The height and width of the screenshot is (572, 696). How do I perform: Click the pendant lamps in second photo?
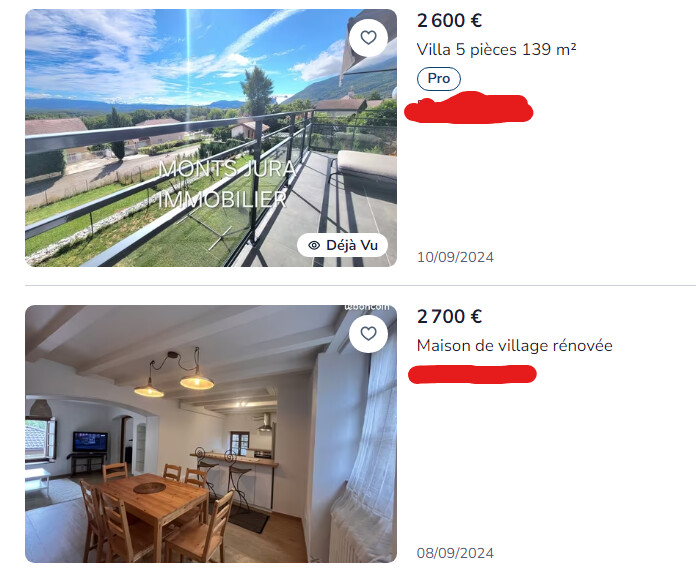[x=174, y=375]
